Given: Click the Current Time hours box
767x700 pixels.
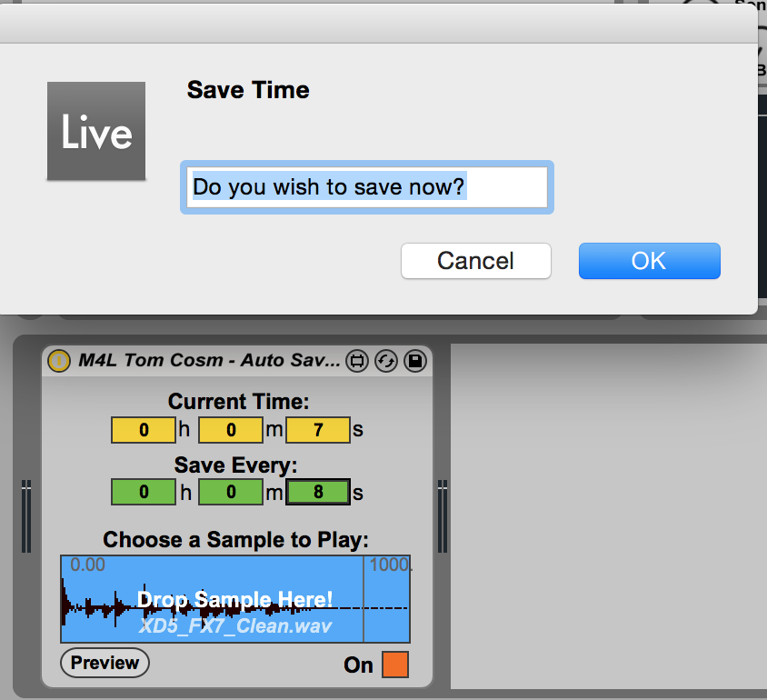Looking at the screenshot, I should tap(143, 430).
